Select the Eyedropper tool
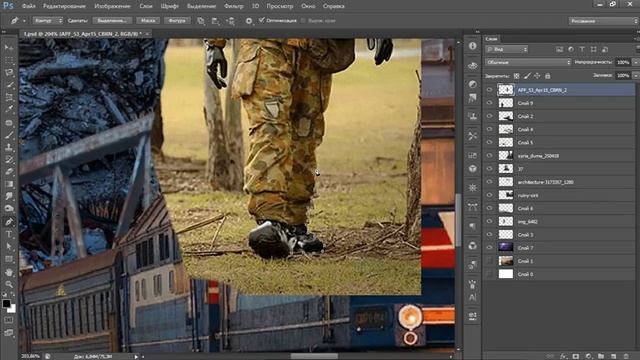 click(9, 109)
